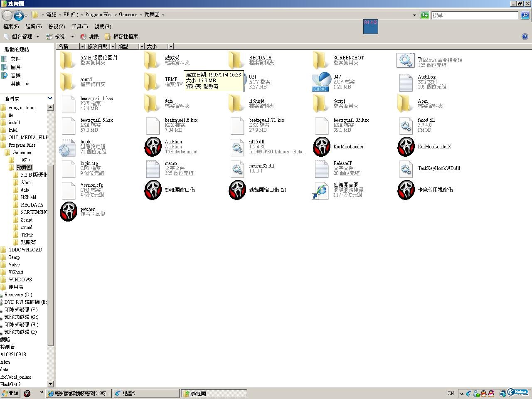Screen dimensions: 532x399
Task: Select the ijl15.dll file icon
Action: (237, 147)
